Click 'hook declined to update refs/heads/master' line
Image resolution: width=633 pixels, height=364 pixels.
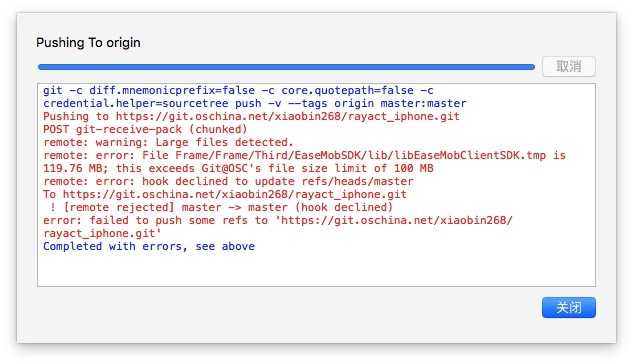click(228, 182)
